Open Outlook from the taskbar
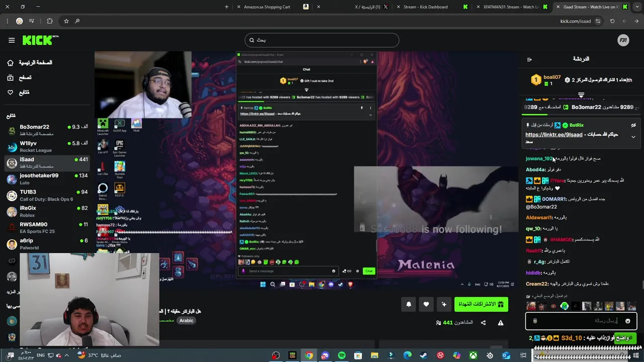This screenshot has width=644, height=362. [506, 355]
